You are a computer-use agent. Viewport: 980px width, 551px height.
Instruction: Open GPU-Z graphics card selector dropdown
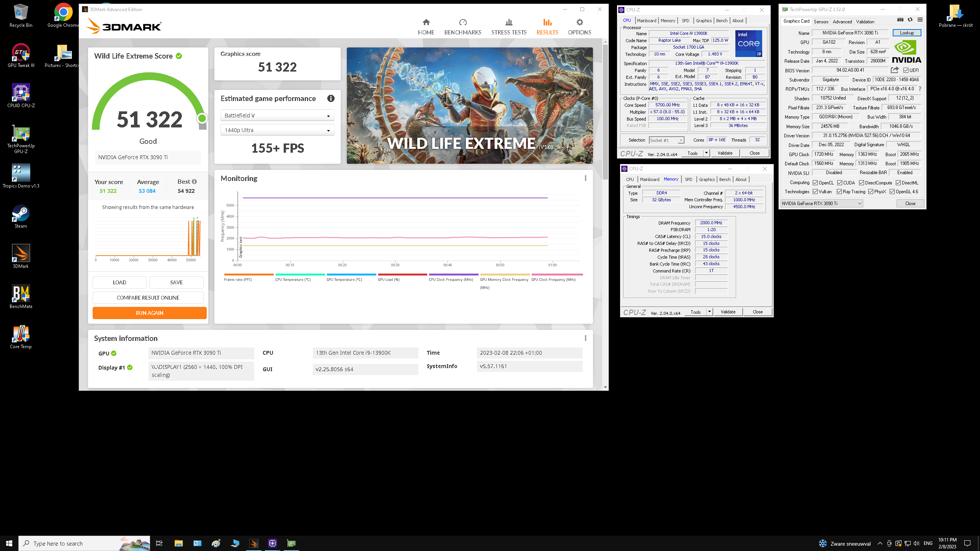[x=821, y=204]
